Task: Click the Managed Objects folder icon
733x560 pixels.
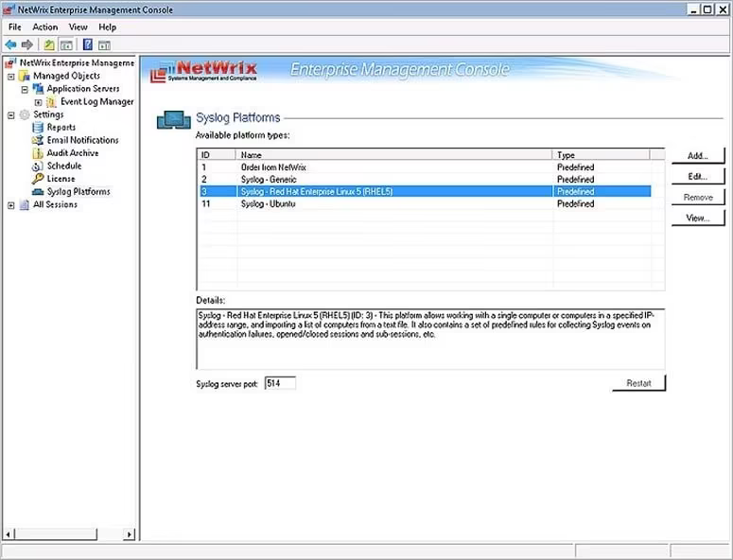Action: point(25,76)
